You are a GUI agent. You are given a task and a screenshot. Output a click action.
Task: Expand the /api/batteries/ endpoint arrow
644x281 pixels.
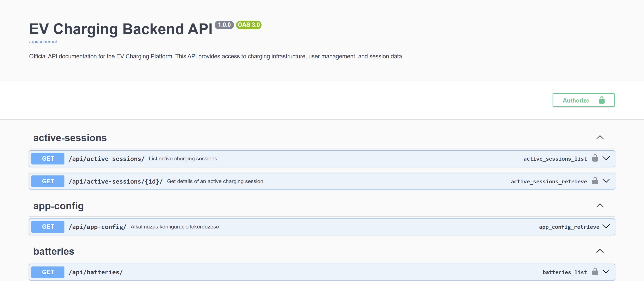[606, 272]
